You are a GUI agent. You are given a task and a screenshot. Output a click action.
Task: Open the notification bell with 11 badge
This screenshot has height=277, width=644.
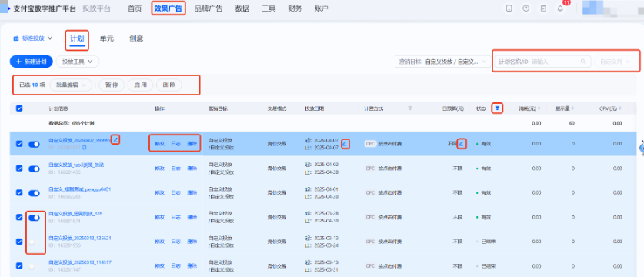561,8
